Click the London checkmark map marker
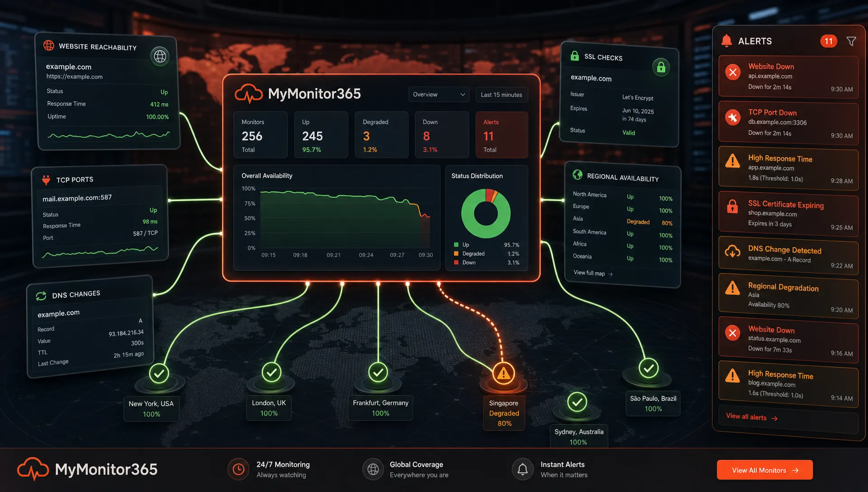 coord(271,372)
